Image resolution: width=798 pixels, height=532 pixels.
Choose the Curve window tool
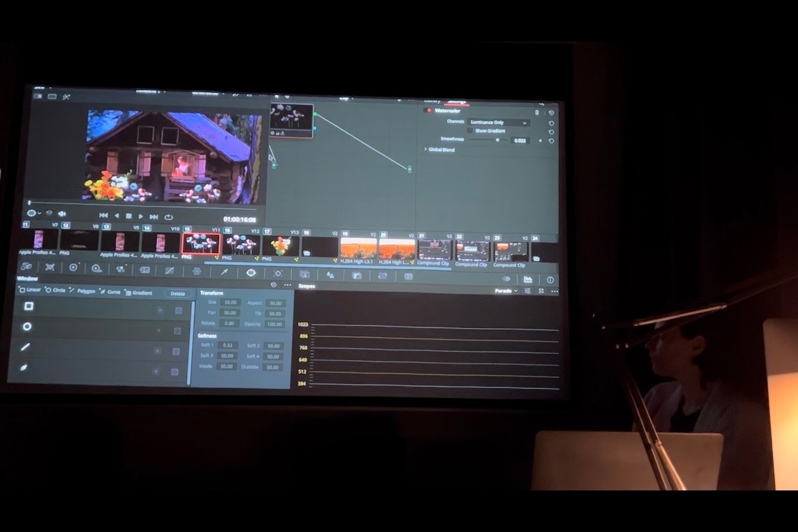pos(110,292)
